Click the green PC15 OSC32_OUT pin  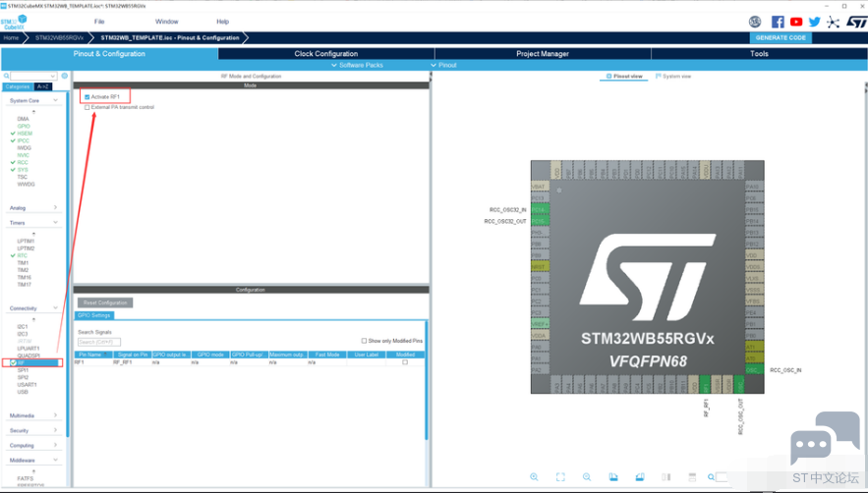pyautogui.click(x=540, y=221)
